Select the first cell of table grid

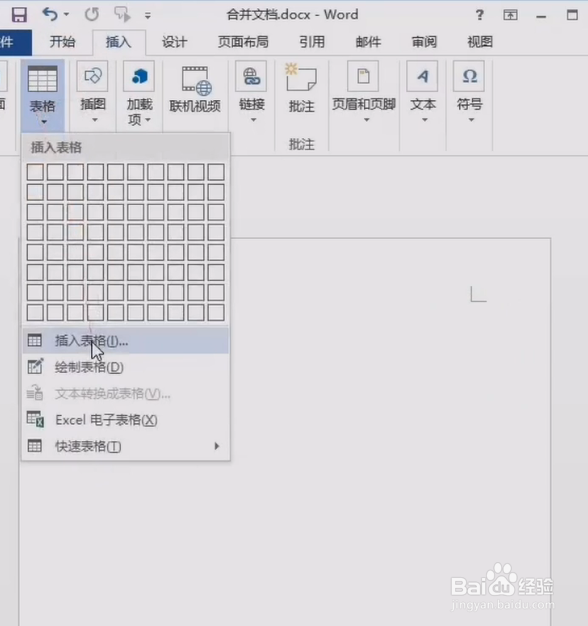35,172
